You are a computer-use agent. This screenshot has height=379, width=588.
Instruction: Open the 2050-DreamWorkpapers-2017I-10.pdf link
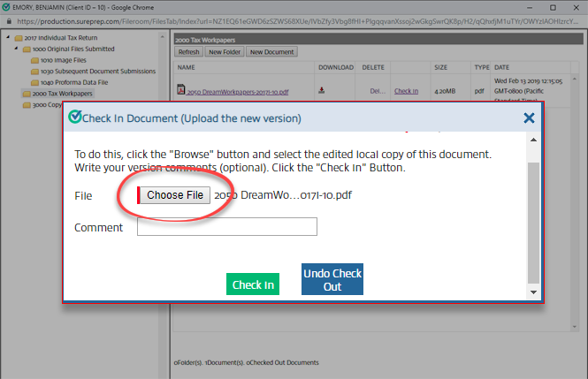tap(232, 91)
